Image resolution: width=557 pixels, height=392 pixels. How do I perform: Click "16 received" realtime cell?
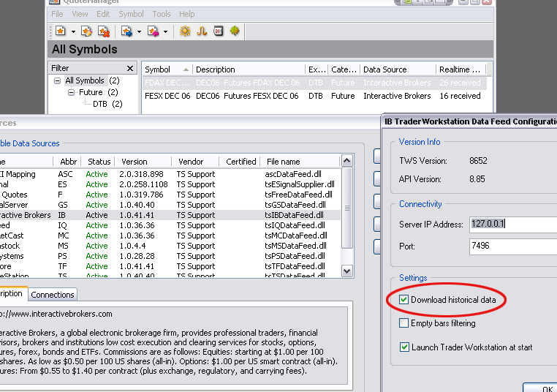(x=460, y=96)
